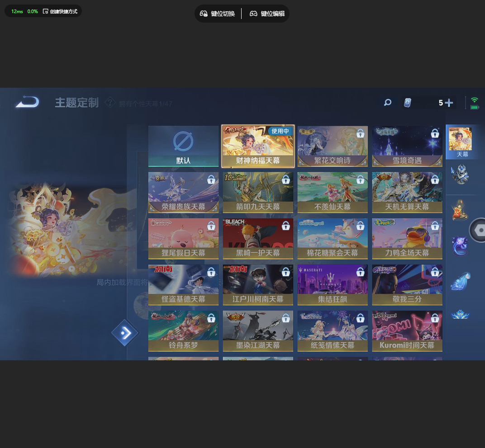The height and width of the screenshot is (448, 485).
Task: Click the 键位切换 button
Action: (x=218, y=14)
